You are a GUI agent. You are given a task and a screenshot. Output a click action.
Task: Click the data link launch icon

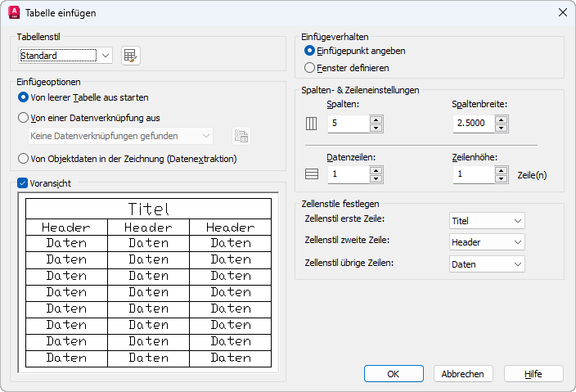click(241, 136)
